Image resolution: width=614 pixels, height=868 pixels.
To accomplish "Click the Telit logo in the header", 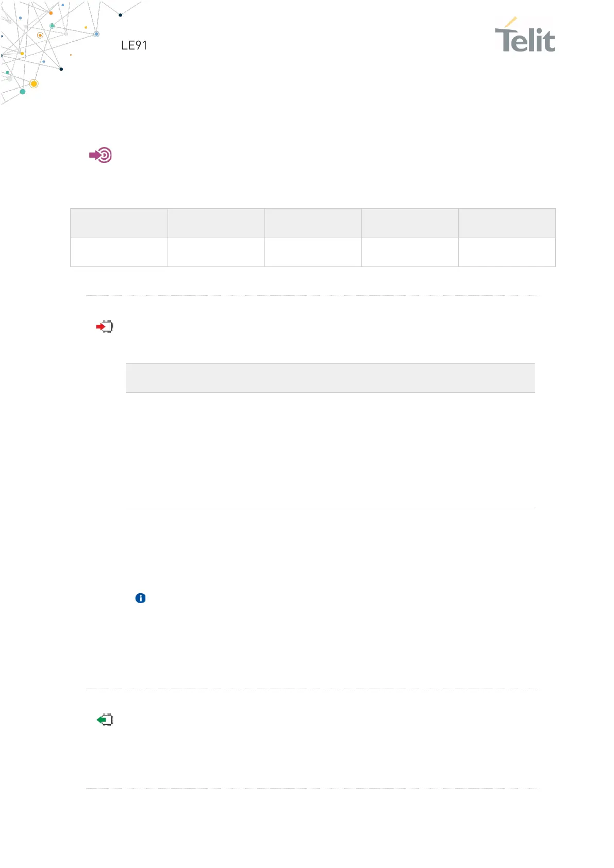I will click(x=525, y=35).
